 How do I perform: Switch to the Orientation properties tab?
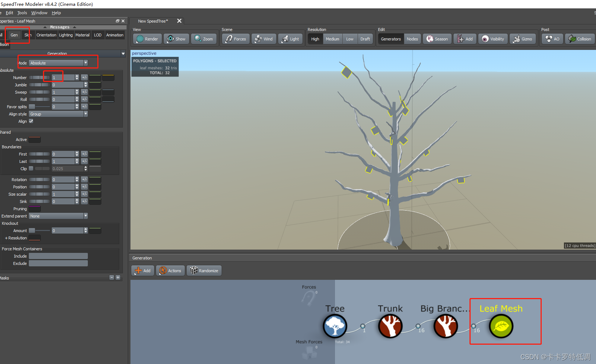(46, 35)
